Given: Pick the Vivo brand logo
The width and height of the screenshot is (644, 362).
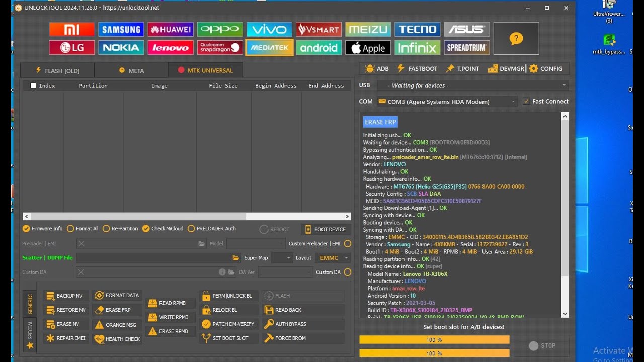Looking at the screenshot, I should pos(269,29).
